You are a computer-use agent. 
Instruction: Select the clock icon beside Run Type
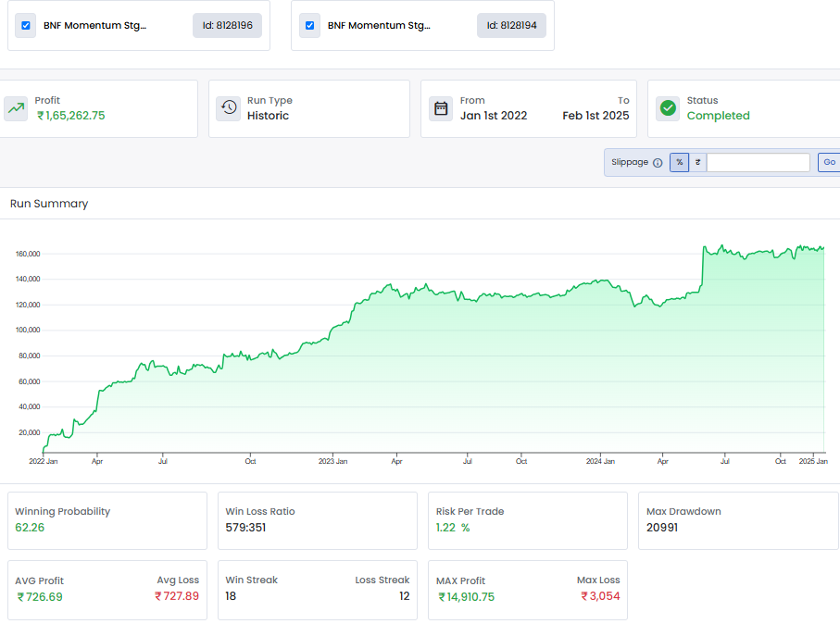[228, 108]
